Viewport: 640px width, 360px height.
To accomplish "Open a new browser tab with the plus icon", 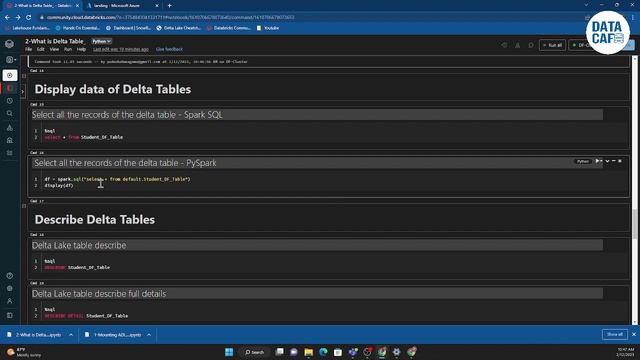I will pos(169,6).
